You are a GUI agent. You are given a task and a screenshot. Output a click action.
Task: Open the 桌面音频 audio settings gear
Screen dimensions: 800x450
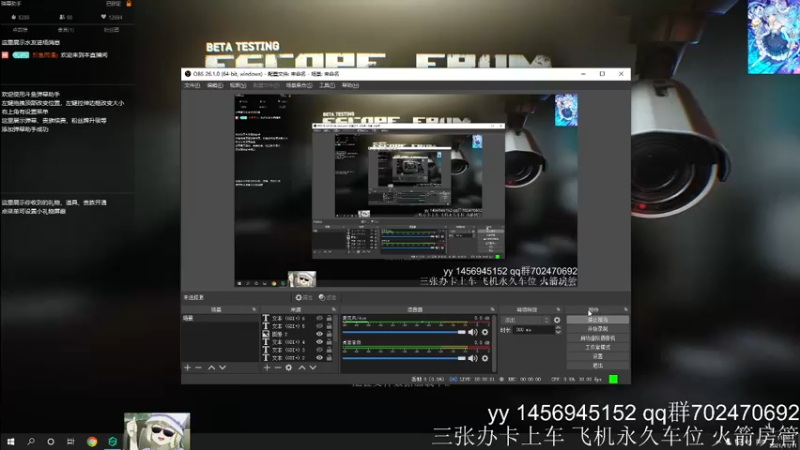click(x=485, y=358)
